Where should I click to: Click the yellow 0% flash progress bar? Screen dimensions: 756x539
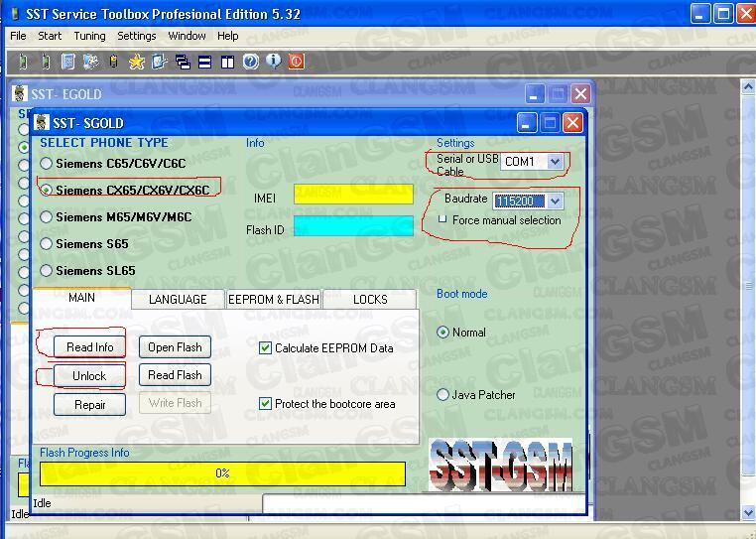pos(222,473)
